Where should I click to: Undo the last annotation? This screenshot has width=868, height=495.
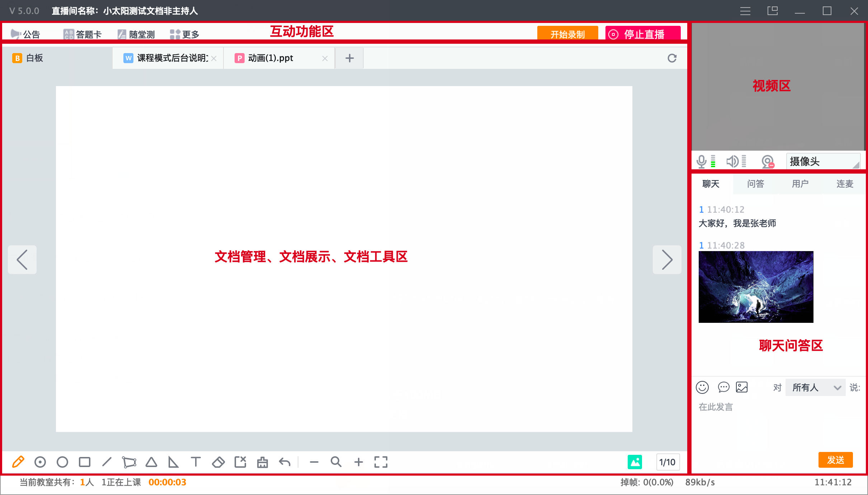285,462
